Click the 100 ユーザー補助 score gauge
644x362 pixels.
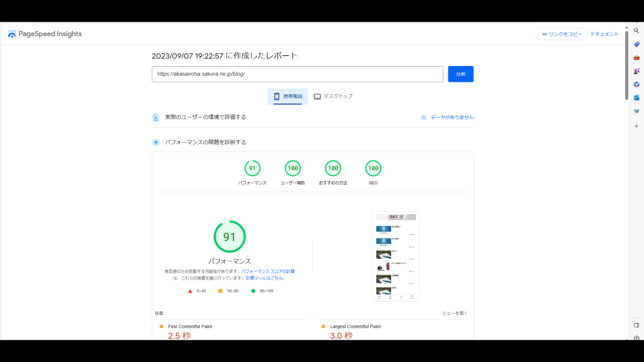coord(292,168)
